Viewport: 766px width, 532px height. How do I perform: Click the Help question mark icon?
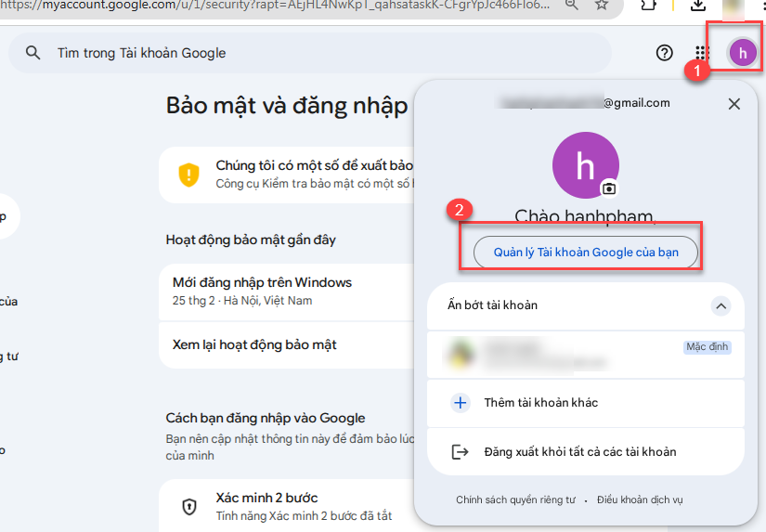tap(664, 53)
